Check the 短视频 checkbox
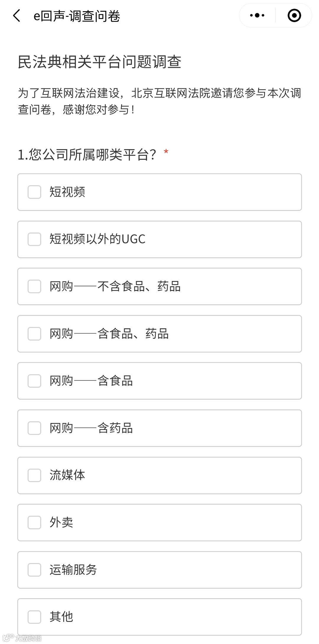This screenshot has height=644, width=319. pos(34,192)
